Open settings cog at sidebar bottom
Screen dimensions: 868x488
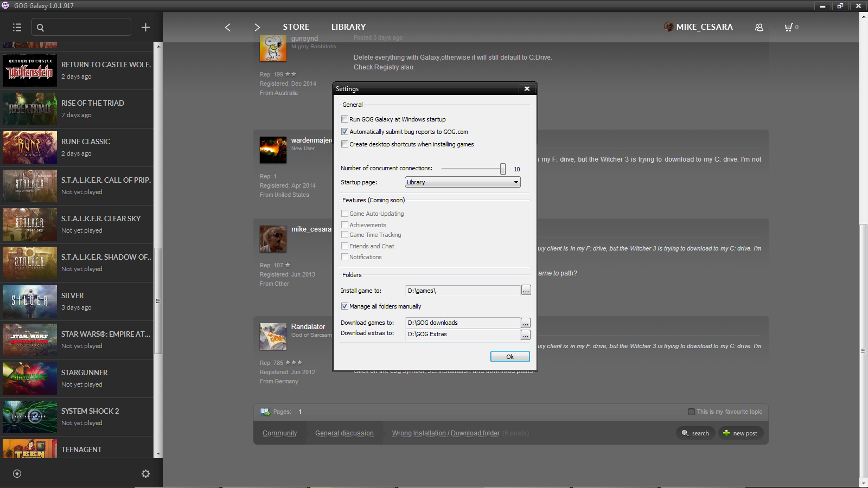[x=145, y=473]
